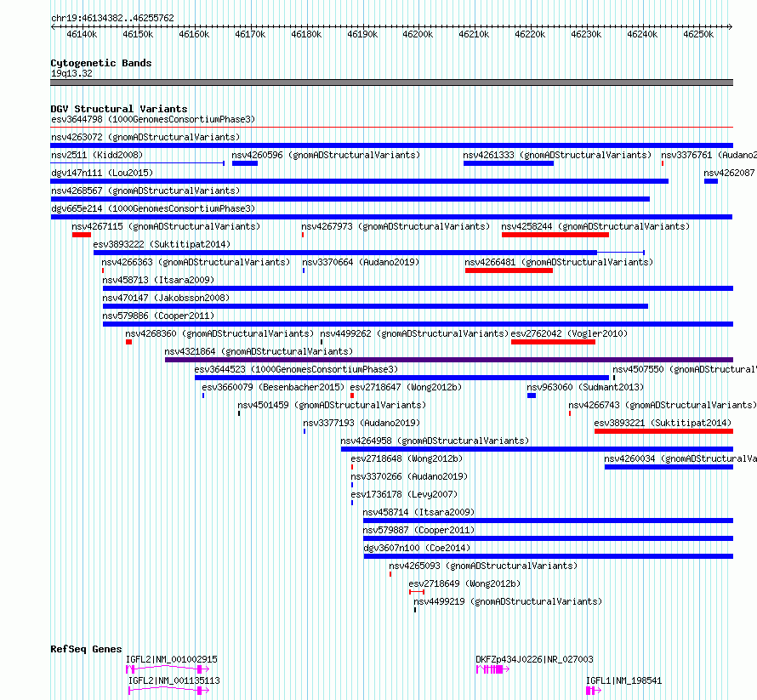The width and height of the screenshot is (757, 700).
Task: Select nsv4261333 gnomADStructuralVariants label
Action: coord(557,155)
